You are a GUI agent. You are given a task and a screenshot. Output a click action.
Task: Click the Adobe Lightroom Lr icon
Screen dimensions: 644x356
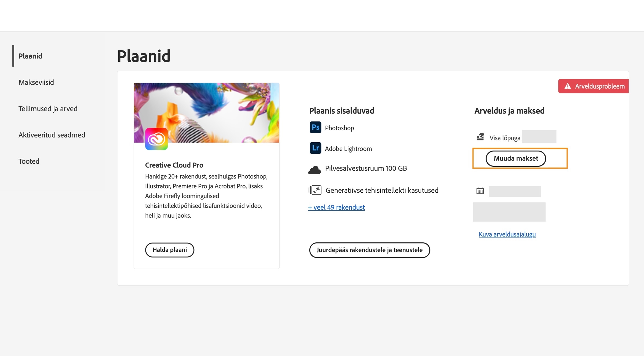pyautogui.click(x=315, y=148)
